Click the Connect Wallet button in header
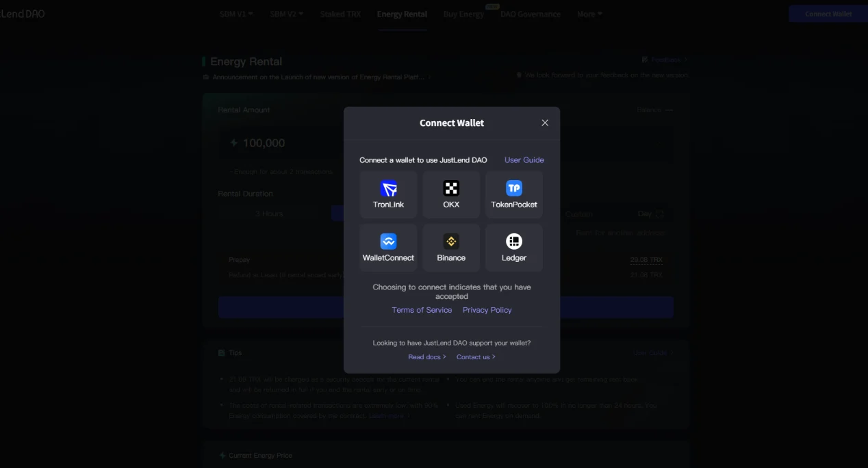This screenshot has width=868, height=468. 828,14
